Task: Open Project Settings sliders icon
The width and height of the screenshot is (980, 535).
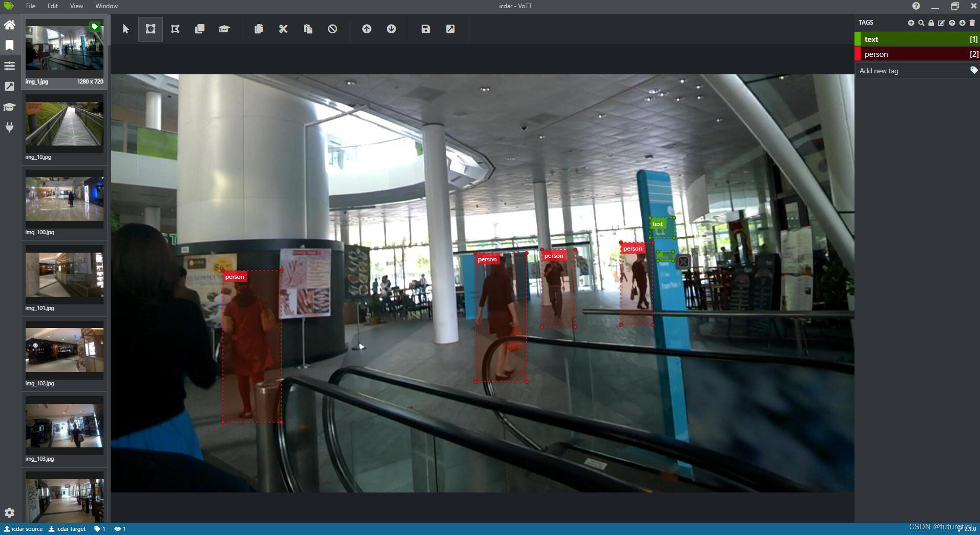Action: [9, 66]
